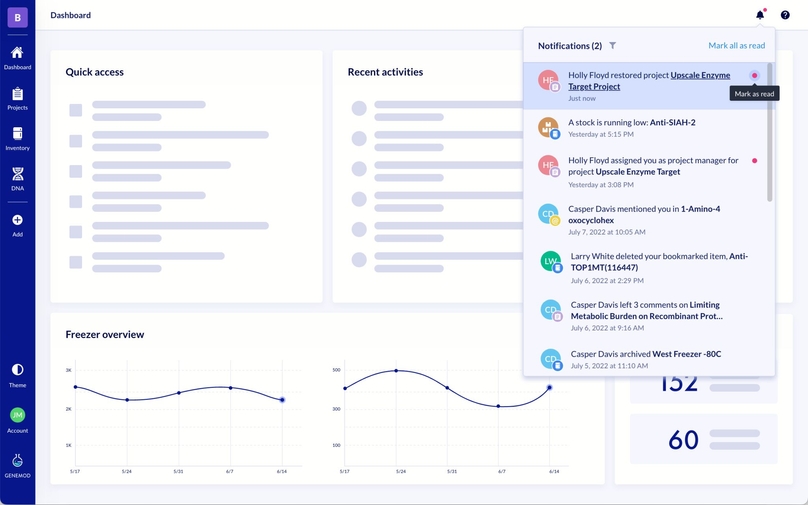Click the Notifications (2) heading

(569, 46)
